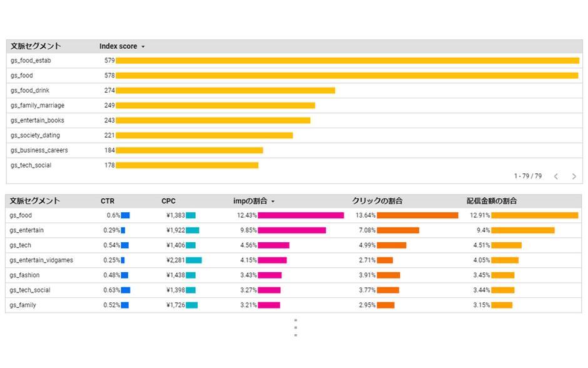Click the yellow bar for gs_food_drink
The image size is (588, 368).
(225, 90)
